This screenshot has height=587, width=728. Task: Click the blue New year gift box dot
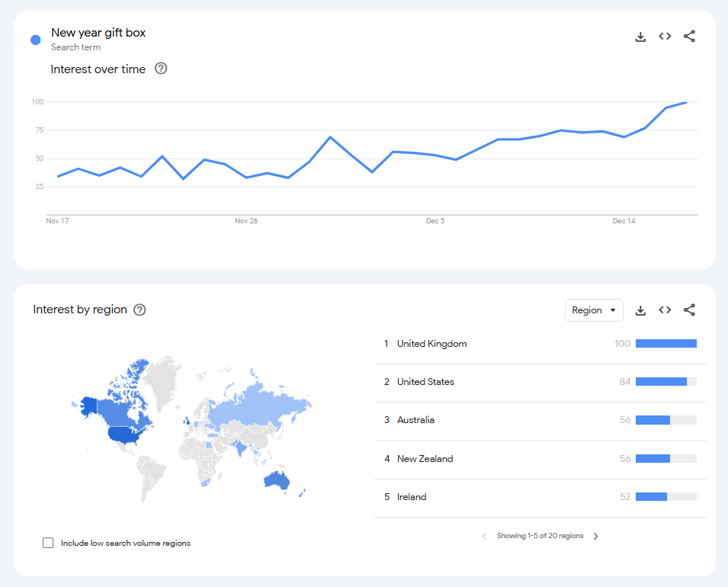[x=35, y=40]
